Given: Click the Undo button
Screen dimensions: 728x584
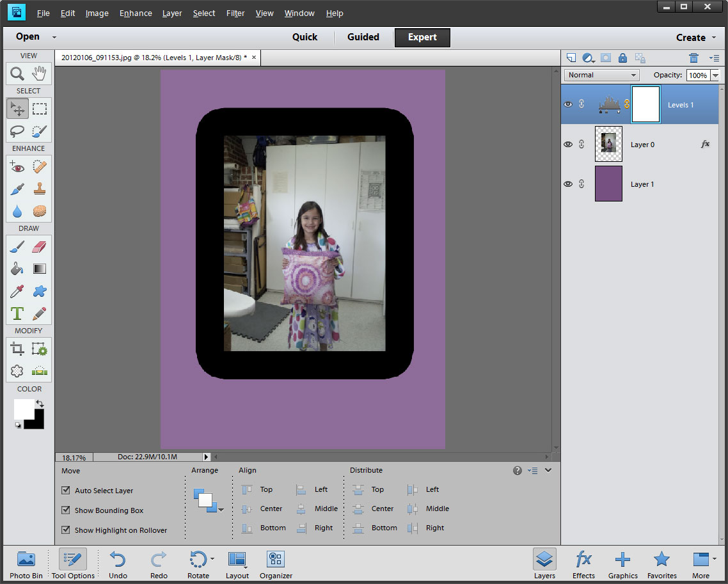Looking at the screenshot, I should coord(118,564).
